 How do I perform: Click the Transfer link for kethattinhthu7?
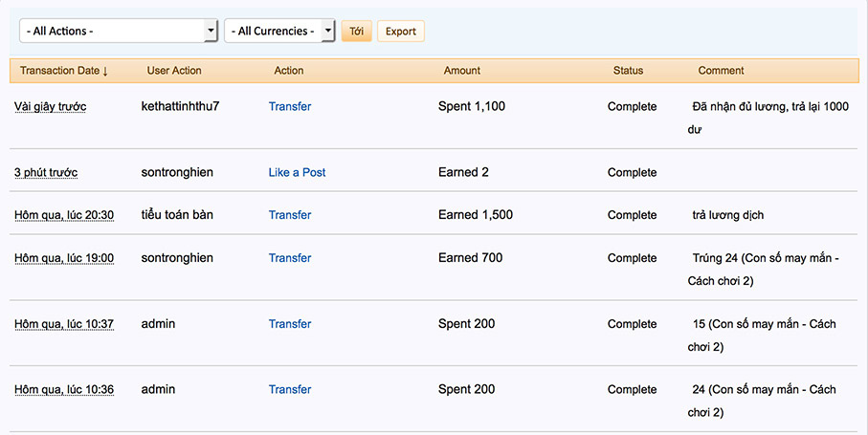(290, 107)
